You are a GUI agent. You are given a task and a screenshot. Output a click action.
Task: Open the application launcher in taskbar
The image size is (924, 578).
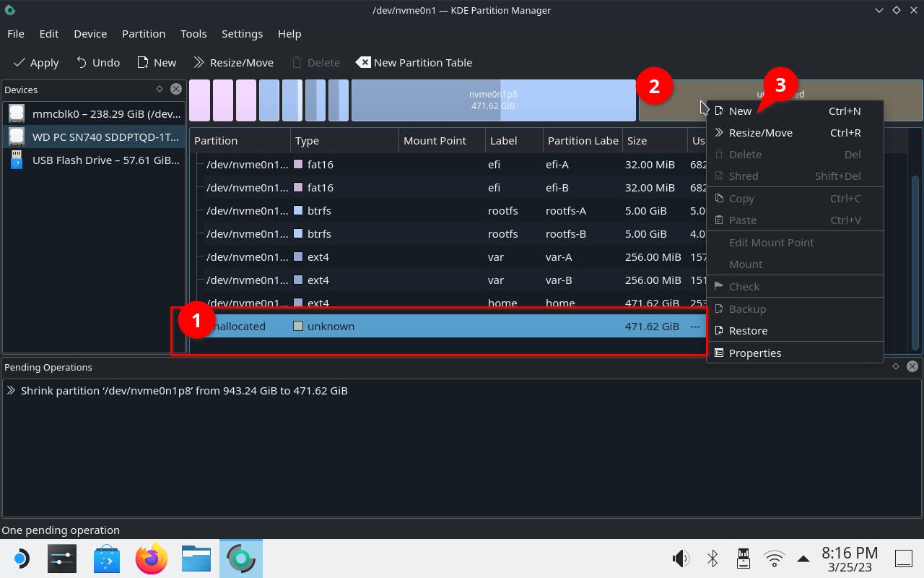click(x=20, y=558)
